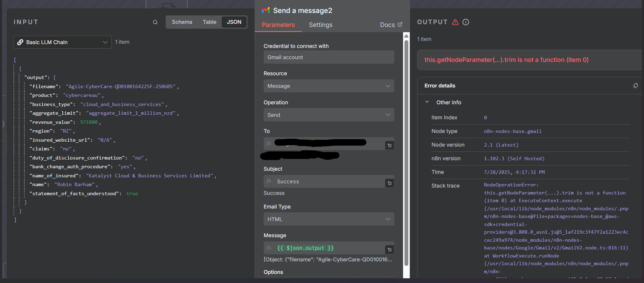Screen dimensions: 644x283
Task: Click the fx icon in the Message field
Action: point(269,248)
